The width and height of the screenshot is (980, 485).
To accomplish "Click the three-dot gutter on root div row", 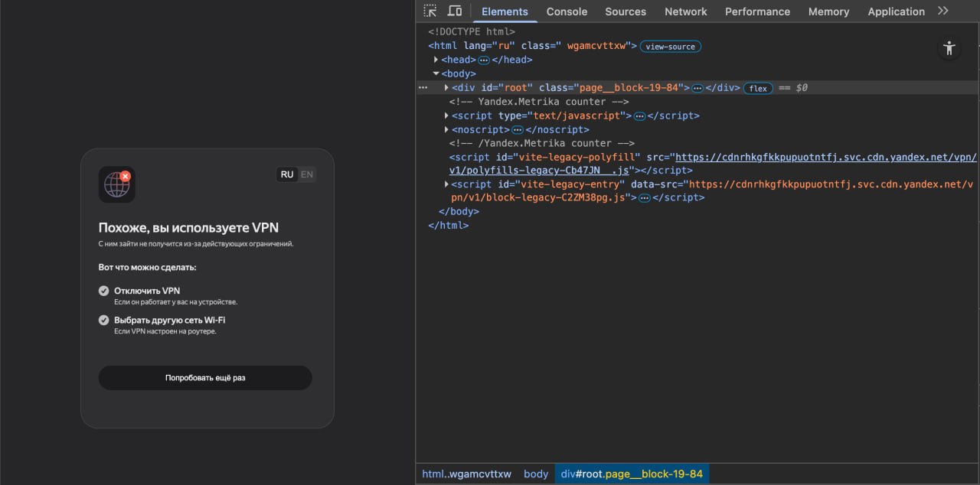I will pos(423,88).
